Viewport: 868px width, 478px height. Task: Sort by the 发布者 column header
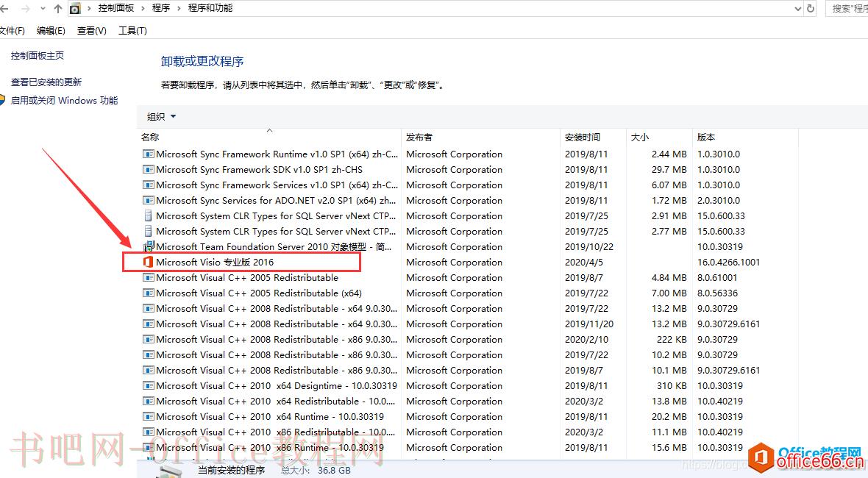tap(419, 137)
